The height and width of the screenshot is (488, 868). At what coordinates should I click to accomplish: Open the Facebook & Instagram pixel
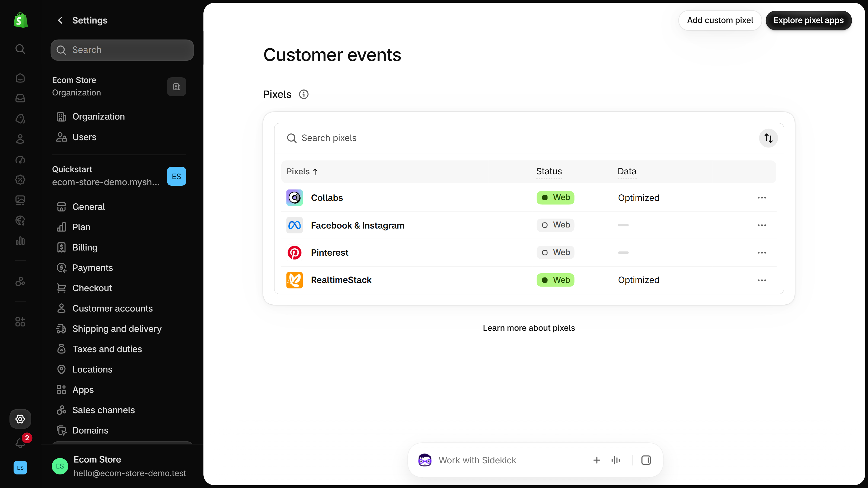[358, 225]
